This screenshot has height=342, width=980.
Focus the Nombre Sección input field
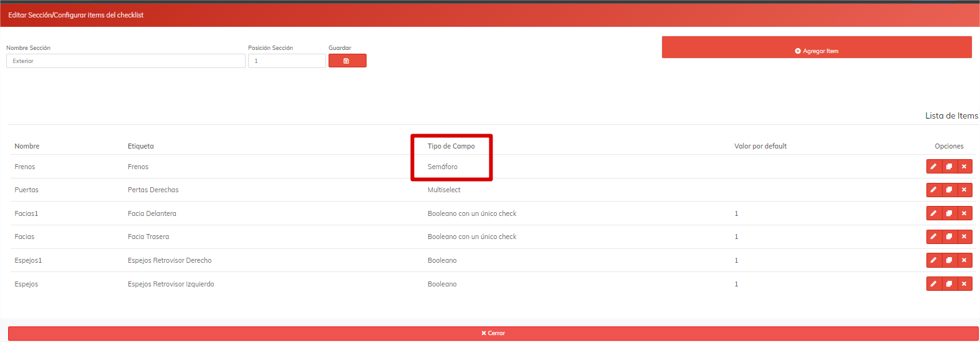tap(125, 61)
